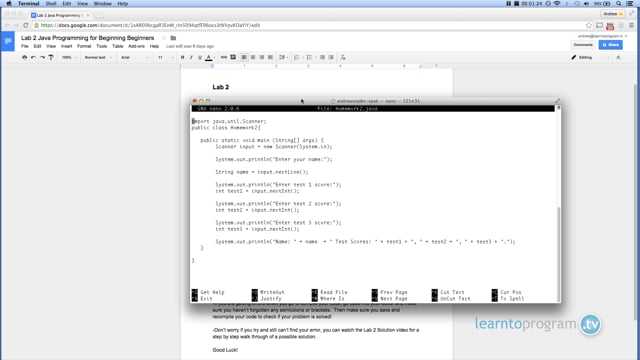Align text to the right
Image resolution: width=640 pixels, height=360 pixels.
(x=262, y=58)
